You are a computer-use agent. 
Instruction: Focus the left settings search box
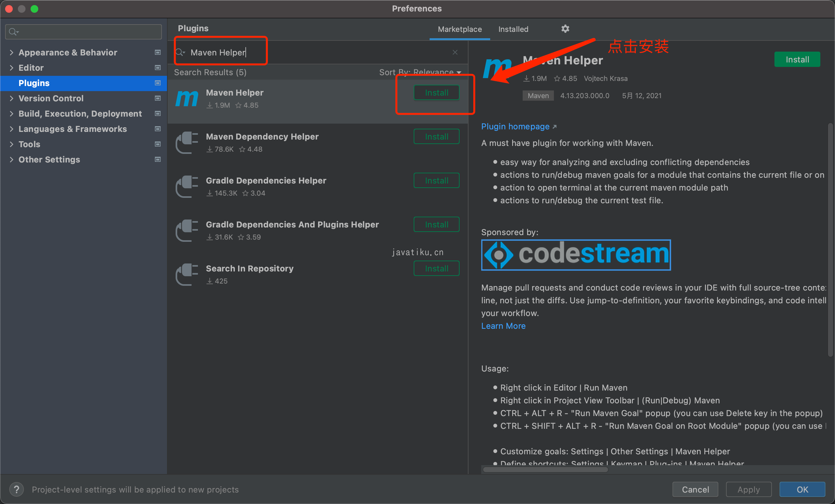(x=83, y=32)
